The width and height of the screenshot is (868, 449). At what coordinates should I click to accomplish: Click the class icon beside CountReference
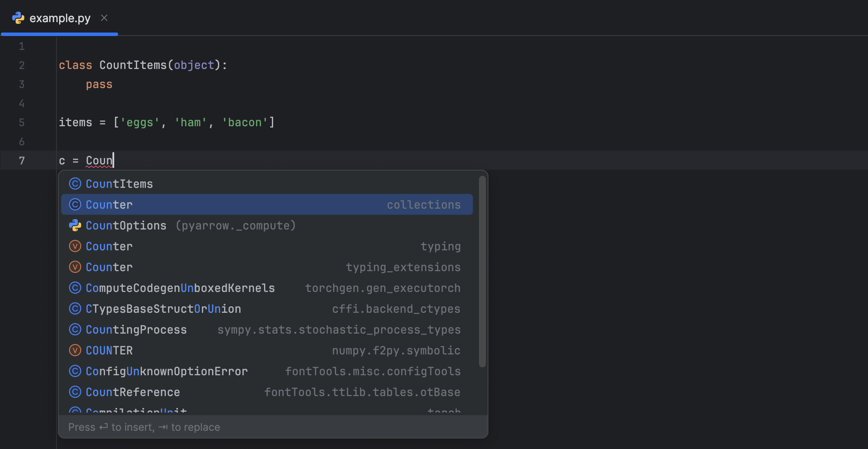(75, 392)
